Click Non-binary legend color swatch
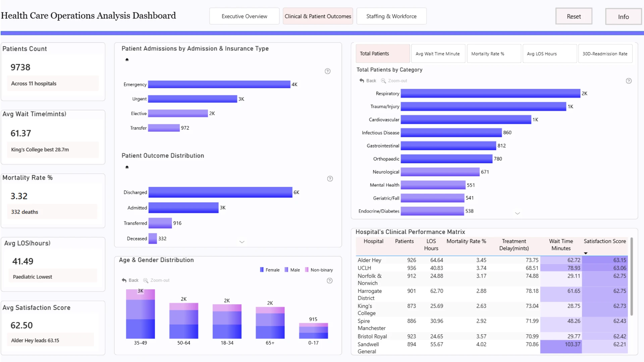 coord(307,270)
